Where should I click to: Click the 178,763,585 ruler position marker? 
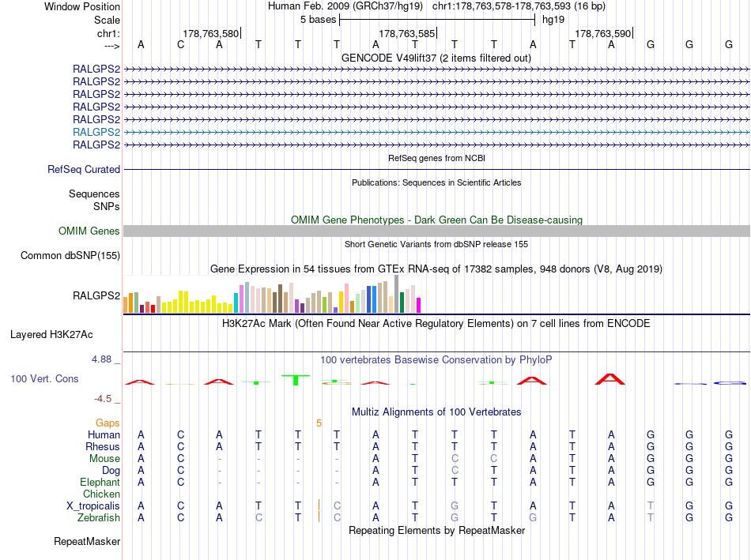408,33
